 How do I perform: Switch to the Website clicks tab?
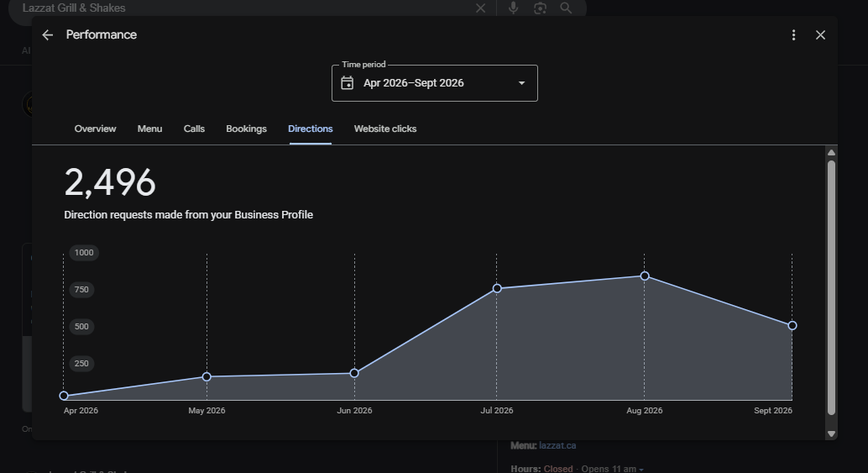tap(385, 129)
